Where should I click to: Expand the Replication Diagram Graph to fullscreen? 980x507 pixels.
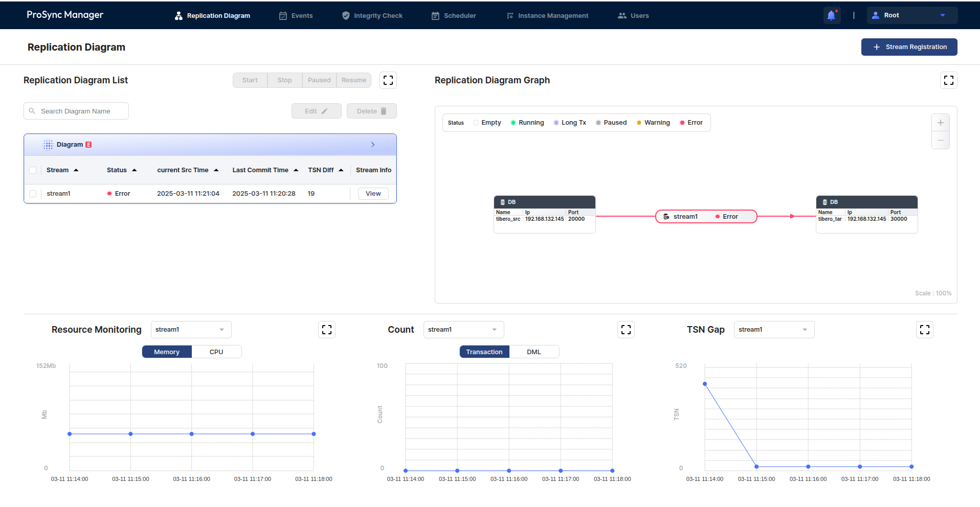pos(948,80)
